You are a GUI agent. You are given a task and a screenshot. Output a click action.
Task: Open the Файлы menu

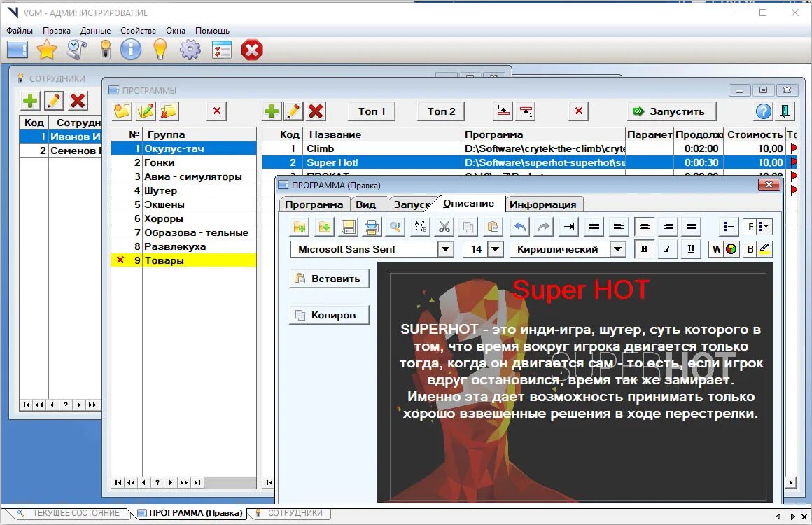tap(20, 31)
